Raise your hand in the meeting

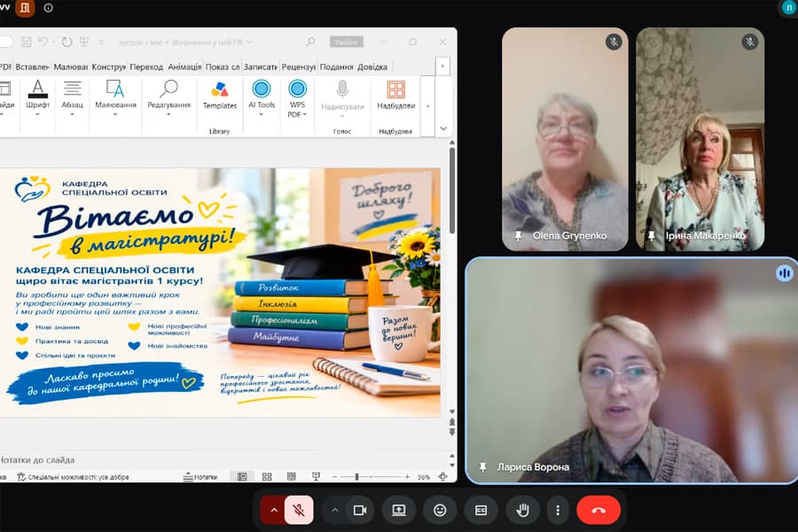point(522,510)
